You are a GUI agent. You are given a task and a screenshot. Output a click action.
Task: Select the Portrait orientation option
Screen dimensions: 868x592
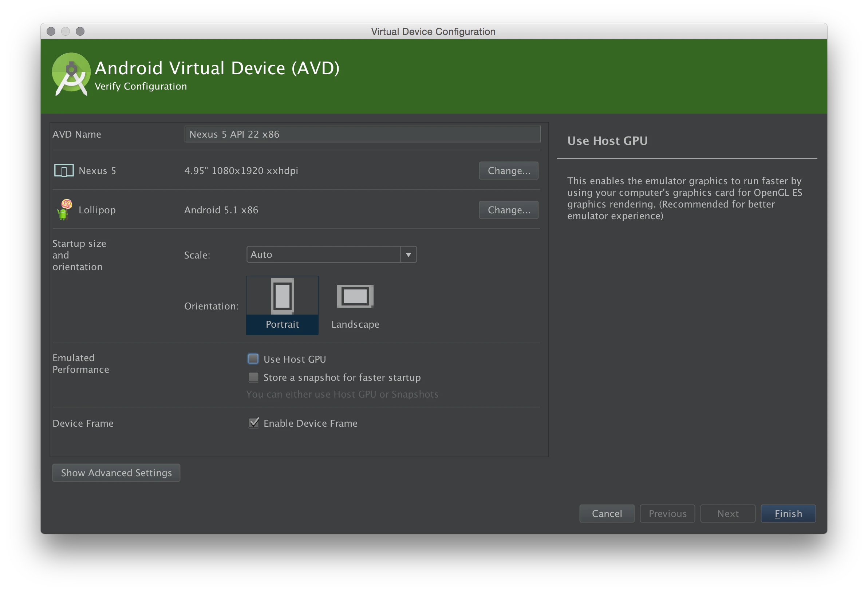(x=283, y=305)
